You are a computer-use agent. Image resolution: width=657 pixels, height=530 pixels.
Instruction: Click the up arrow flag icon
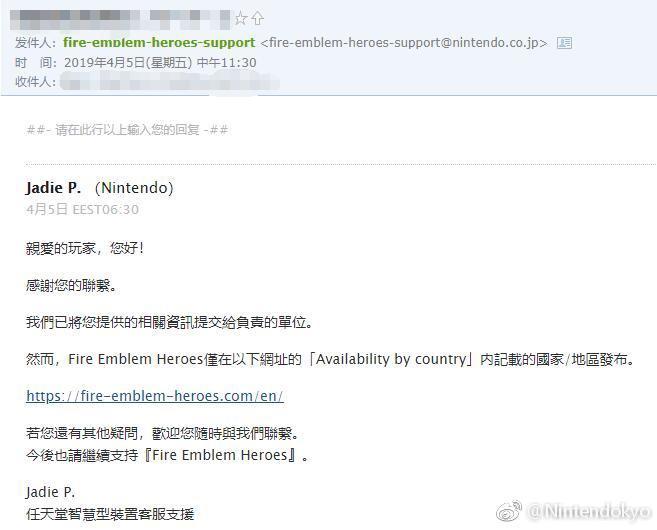(x=257, y=18)
